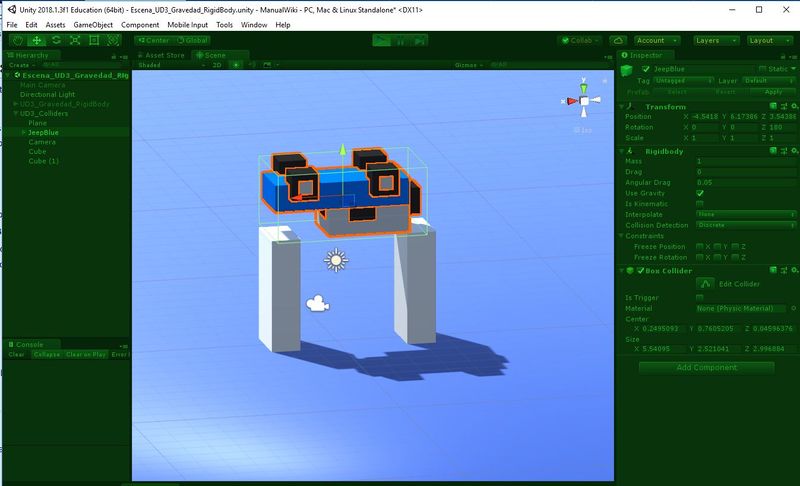Click the cloud-shaped gizmo icon in scene
The image size is (800, 486).
click(x=317, y=303)
